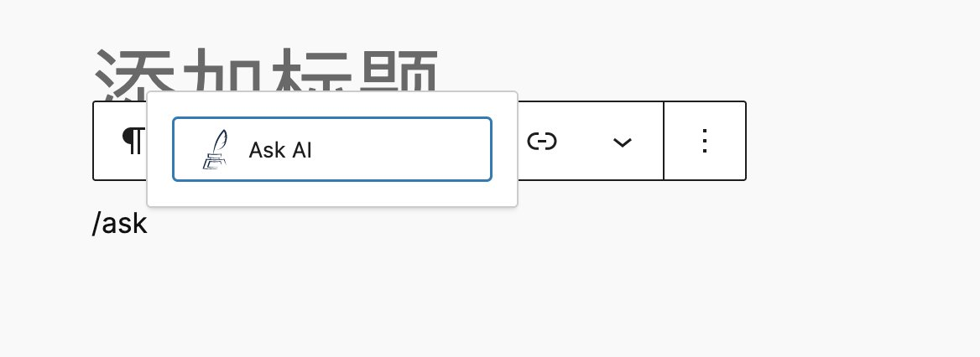Choose Ask AI from the slash command list
Image resolution: width=980 pixels, height=357 pixels.
pyautogui.click(x=332, y=149)
